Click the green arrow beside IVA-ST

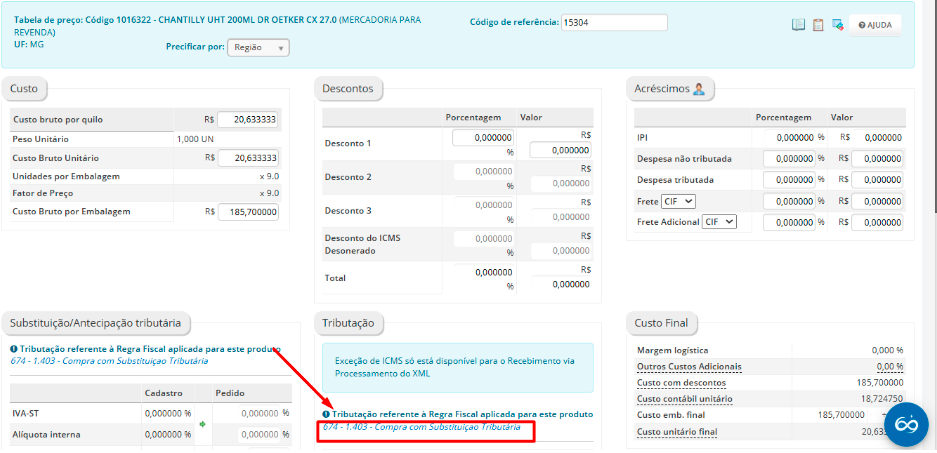point(204,424)
